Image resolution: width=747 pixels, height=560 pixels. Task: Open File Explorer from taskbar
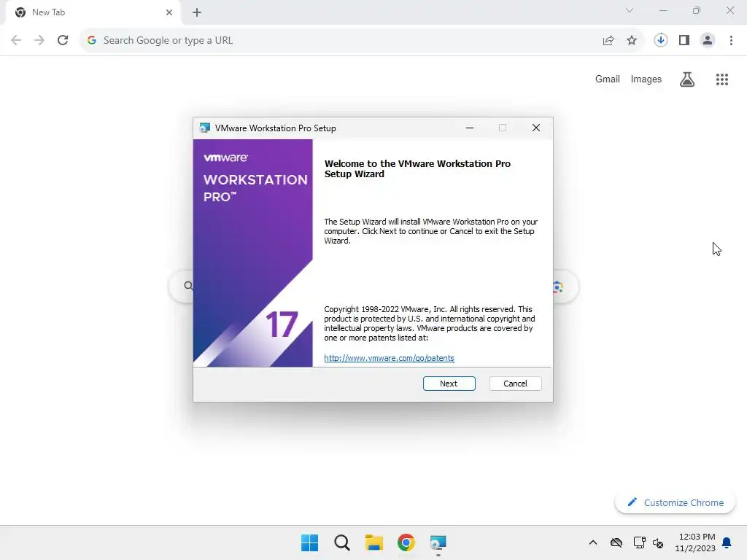pyautogui.click(x=374, y=542)
